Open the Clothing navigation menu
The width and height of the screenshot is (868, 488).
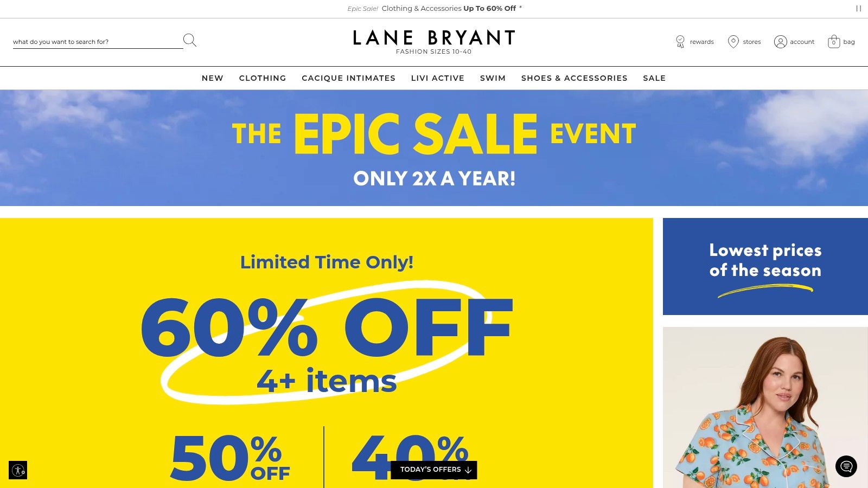pyautogui.click(x=263, y=78)
